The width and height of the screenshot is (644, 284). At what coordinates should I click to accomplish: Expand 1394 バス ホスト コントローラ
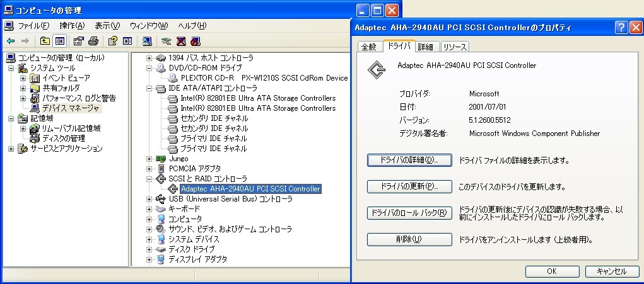(149, 58)
